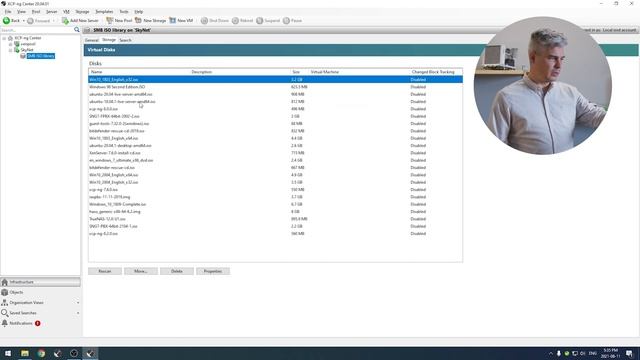The width and height of the screenshot is (640, 360).
Task: Click the Properties button
Action: point(213,271)
